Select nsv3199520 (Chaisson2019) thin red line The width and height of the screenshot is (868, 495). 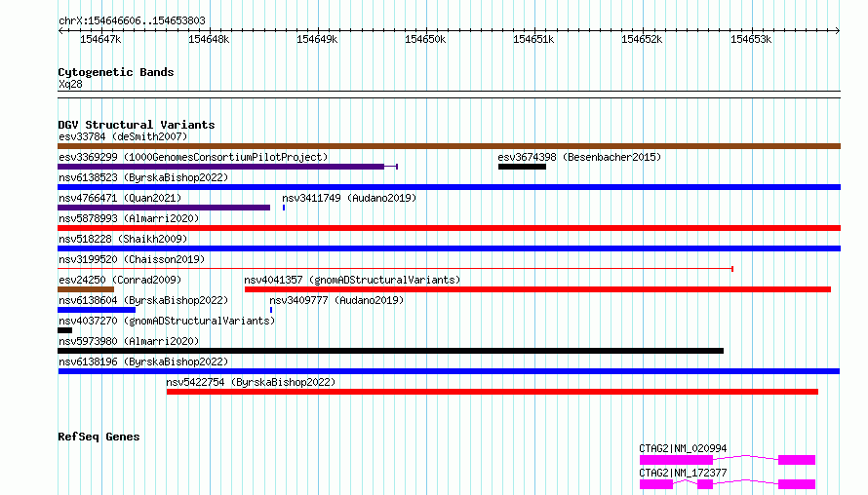(x=396, y=269)
